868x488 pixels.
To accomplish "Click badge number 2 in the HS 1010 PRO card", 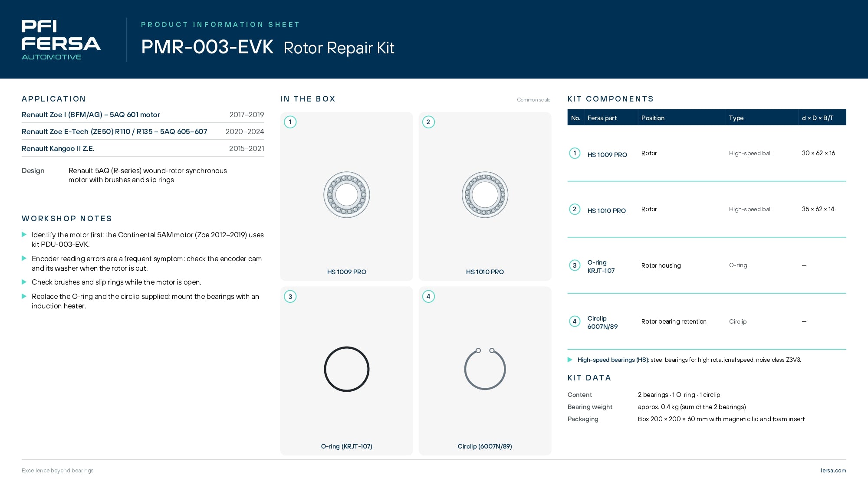I will [428, 122].
